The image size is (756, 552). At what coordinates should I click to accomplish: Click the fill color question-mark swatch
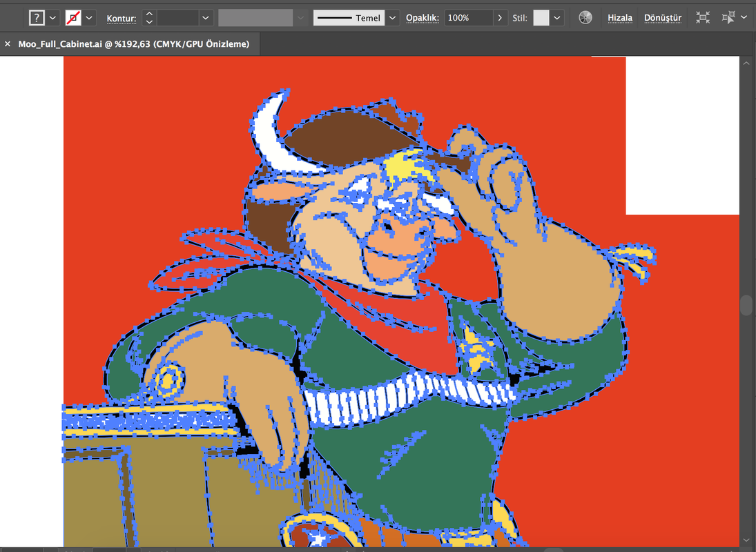[37, 18]
